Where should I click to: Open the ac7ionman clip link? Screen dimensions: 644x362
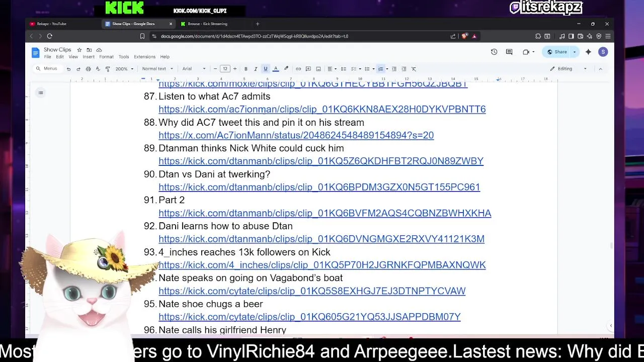point(322,109)
